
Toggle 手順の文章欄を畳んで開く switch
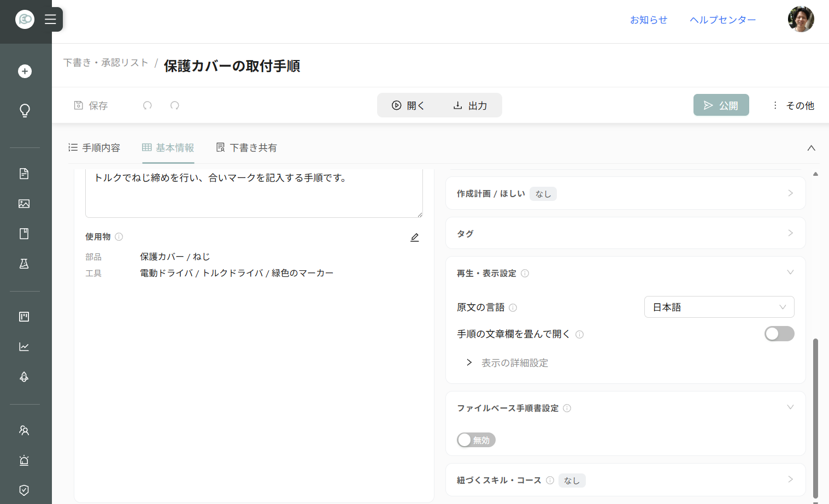click(779, 334)
